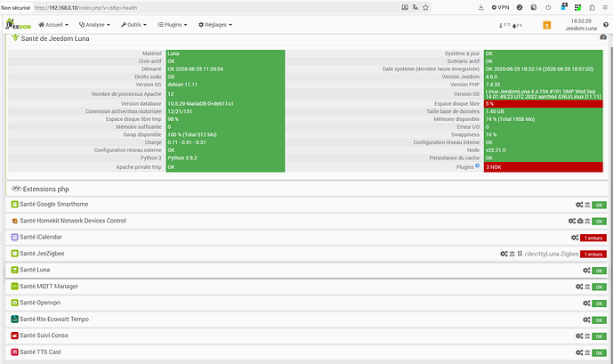Open Google Smarthome configuration gears icon
The image size is (614, 364).
click(579, 205)
